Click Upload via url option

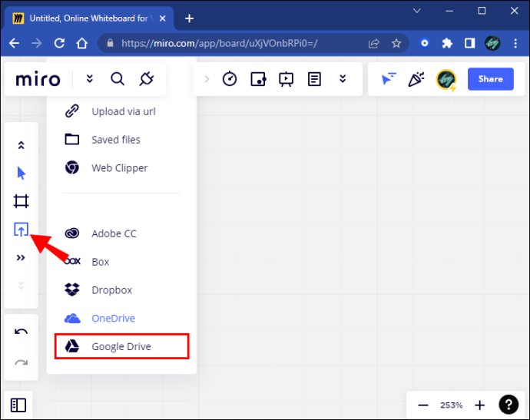(110, 111)
